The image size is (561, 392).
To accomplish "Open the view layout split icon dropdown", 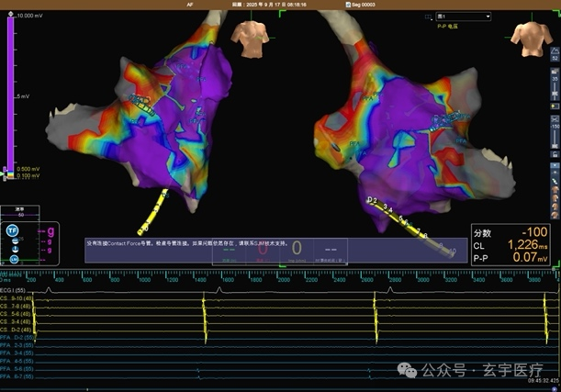I will (428, 17).
